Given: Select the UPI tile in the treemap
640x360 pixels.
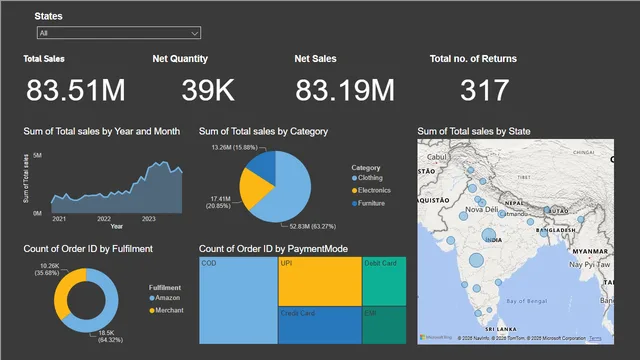Looking at the screenshot, I should pyautogui.click(x=320, y=281).
